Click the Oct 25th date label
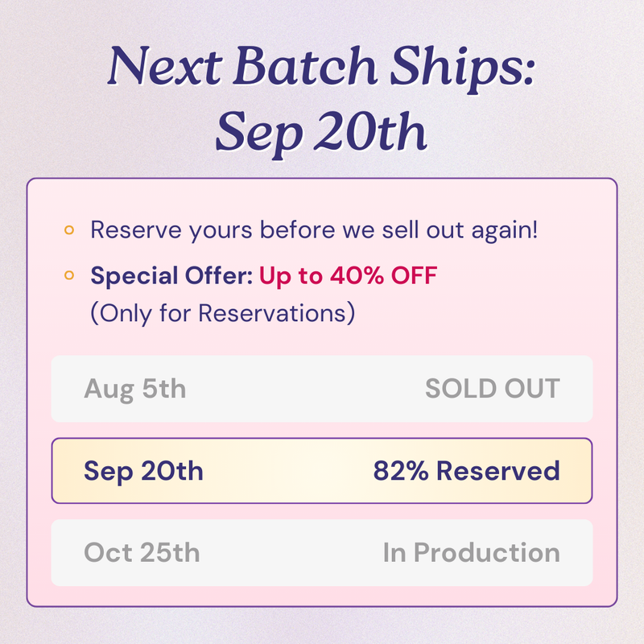Screen dimensions: 644x644 pos(142,552)
